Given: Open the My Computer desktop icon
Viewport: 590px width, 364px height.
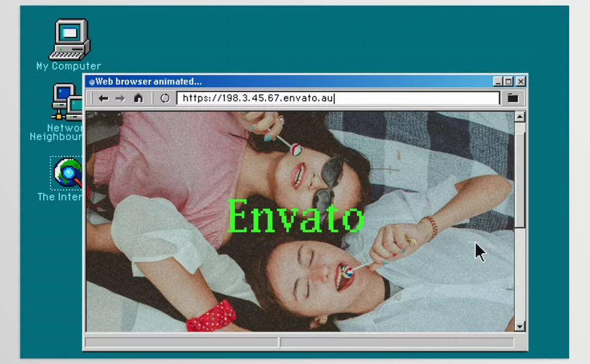Looking at the screenshot, I should click(x=70, y=39).
